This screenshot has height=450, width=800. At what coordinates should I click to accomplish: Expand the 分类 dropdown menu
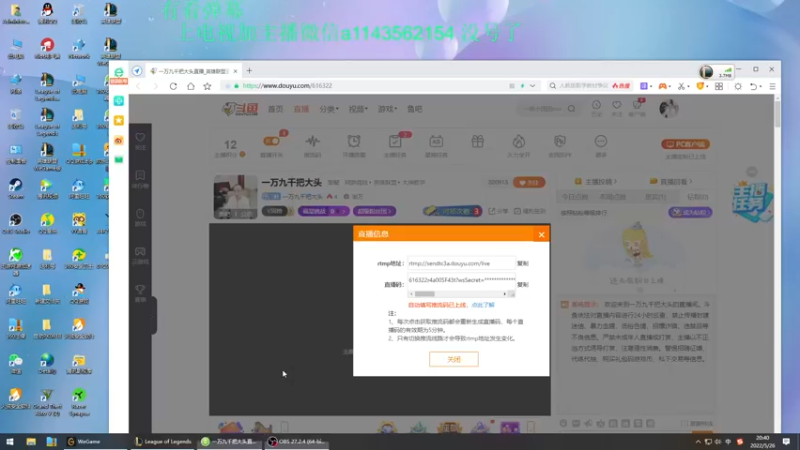point(329,109)
